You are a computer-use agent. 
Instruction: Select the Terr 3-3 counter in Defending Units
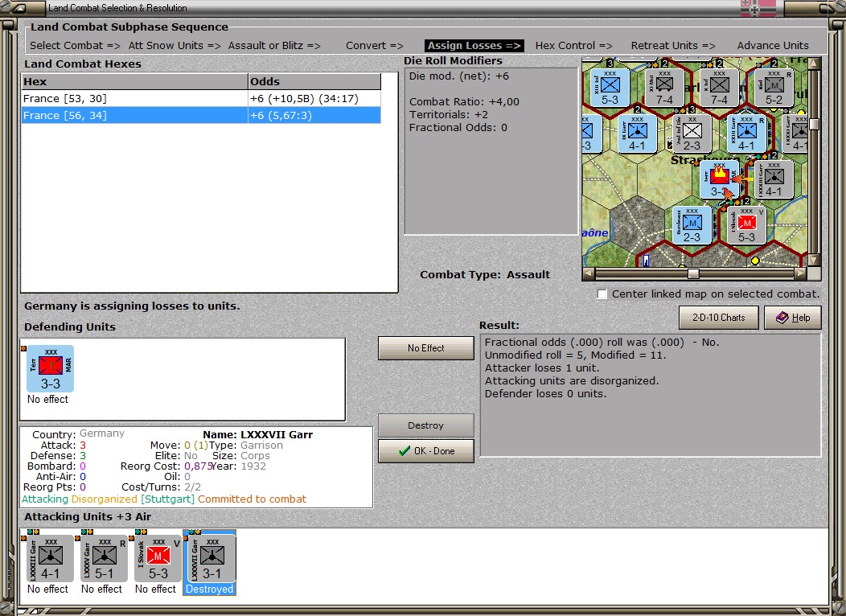pos(50,369)
